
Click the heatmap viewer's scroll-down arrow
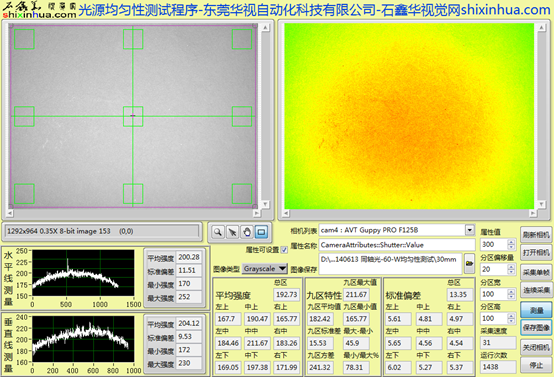(x=541, y=204)
